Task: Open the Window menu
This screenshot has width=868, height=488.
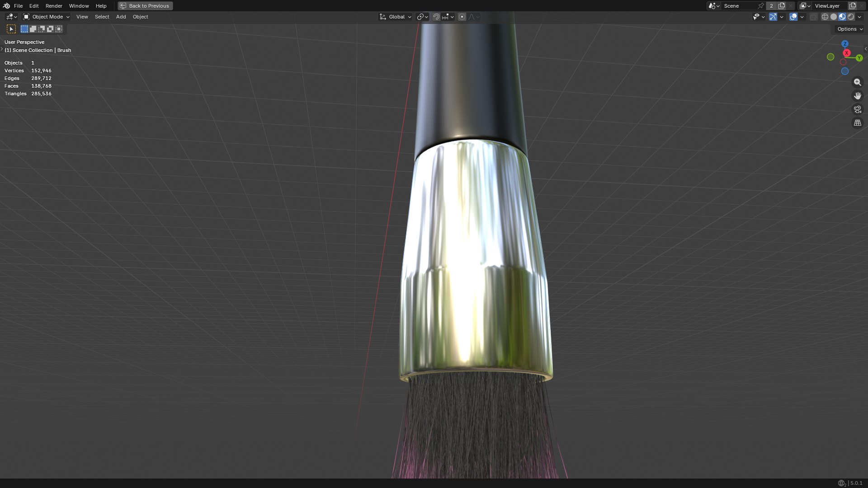Action: coord(79,6)
